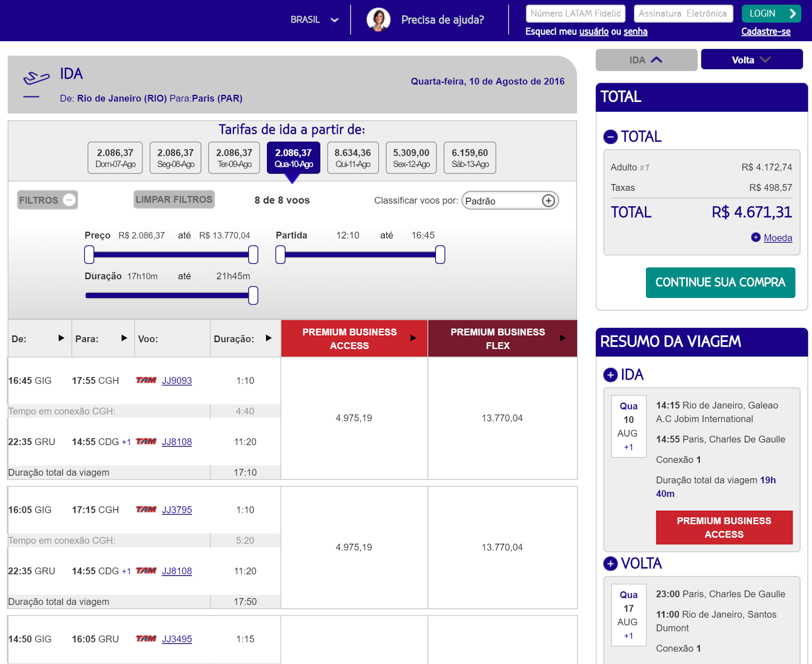Open the BRASIL country dropdown
Viewport: 812px width, 664px height.
(314, 20)
